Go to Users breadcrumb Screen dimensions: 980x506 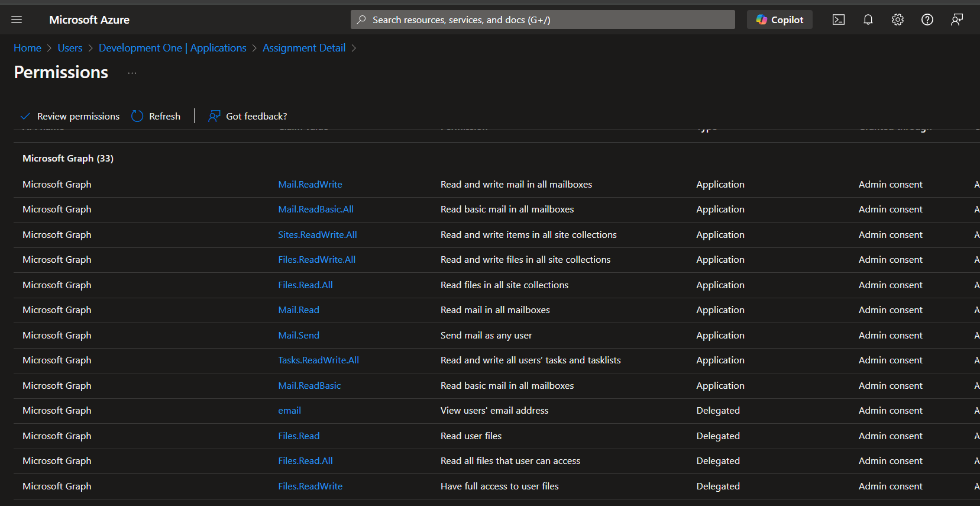coord(70,48)
